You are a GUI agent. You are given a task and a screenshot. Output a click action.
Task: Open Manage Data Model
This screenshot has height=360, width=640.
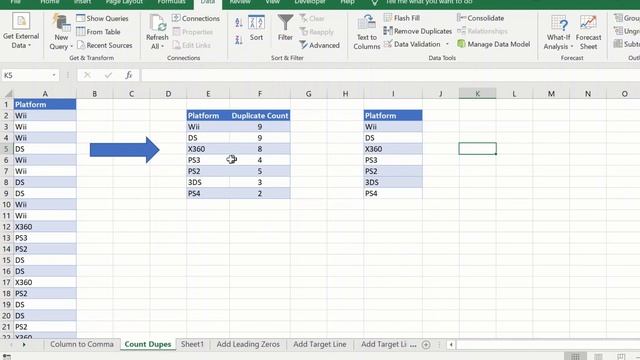tap(493, 44)
